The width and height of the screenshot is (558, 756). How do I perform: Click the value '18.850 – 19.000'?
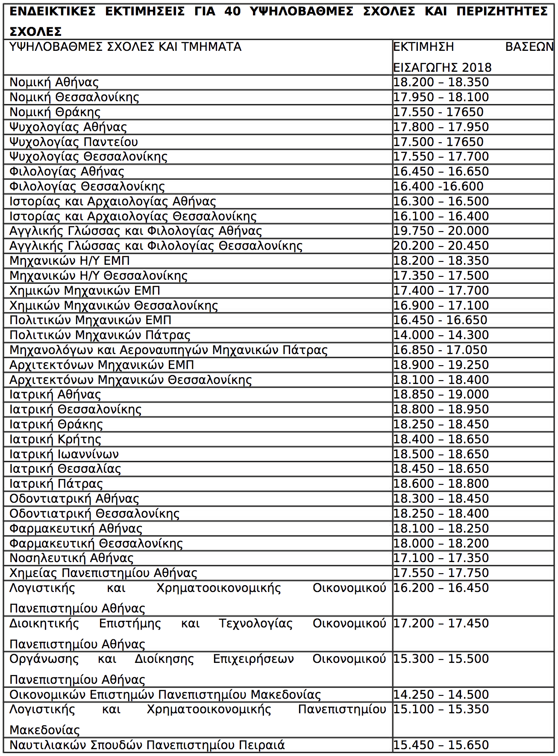pos(441,395)
